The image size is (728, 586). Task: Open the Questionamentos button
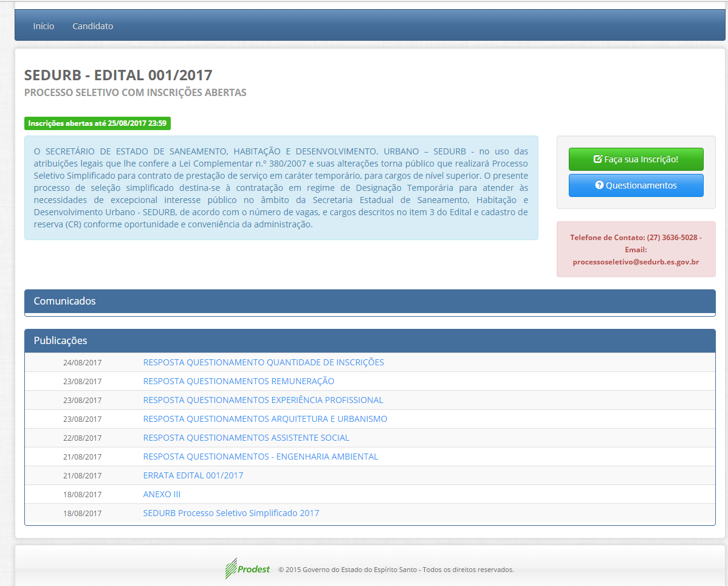coord(636,185)
